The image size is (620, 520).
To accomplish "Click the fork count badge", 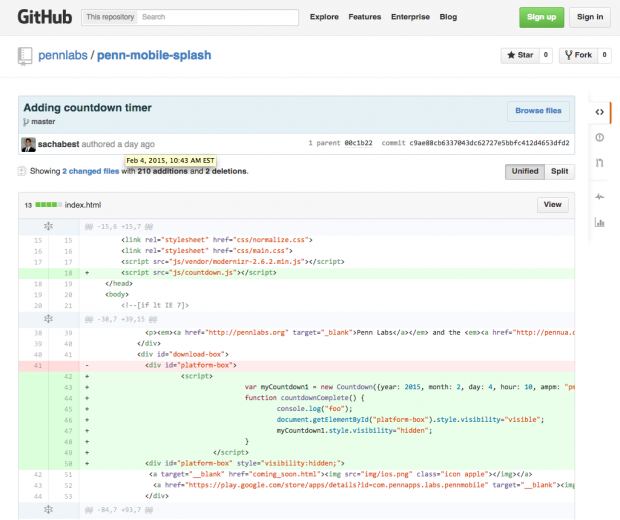I will click(x=604, y=55).
